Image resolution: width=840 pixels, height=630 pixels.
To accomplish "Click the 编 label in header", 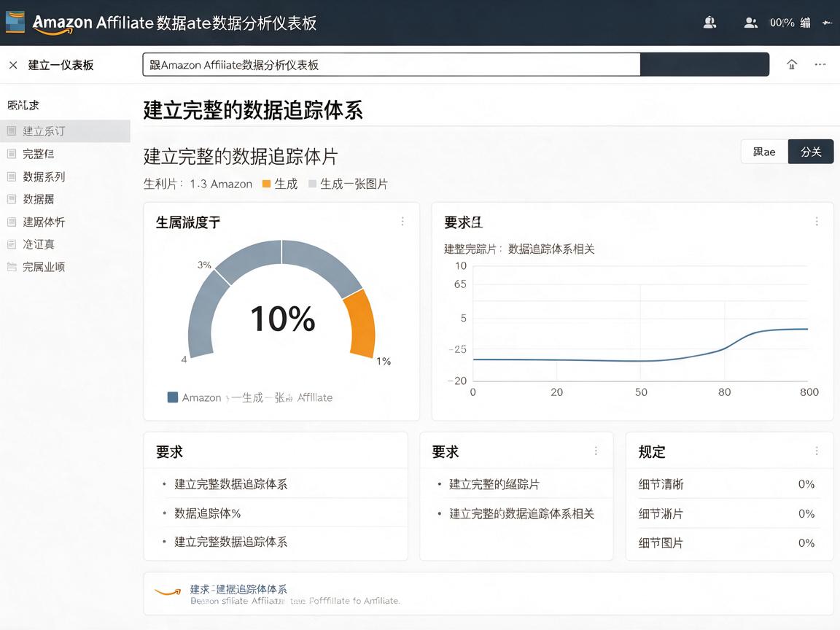I will tap(805, 23).
